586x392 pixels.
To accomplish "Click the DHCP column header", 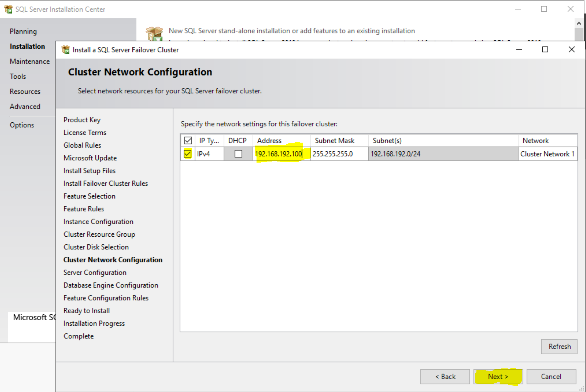I will click(x=238, y=140).
